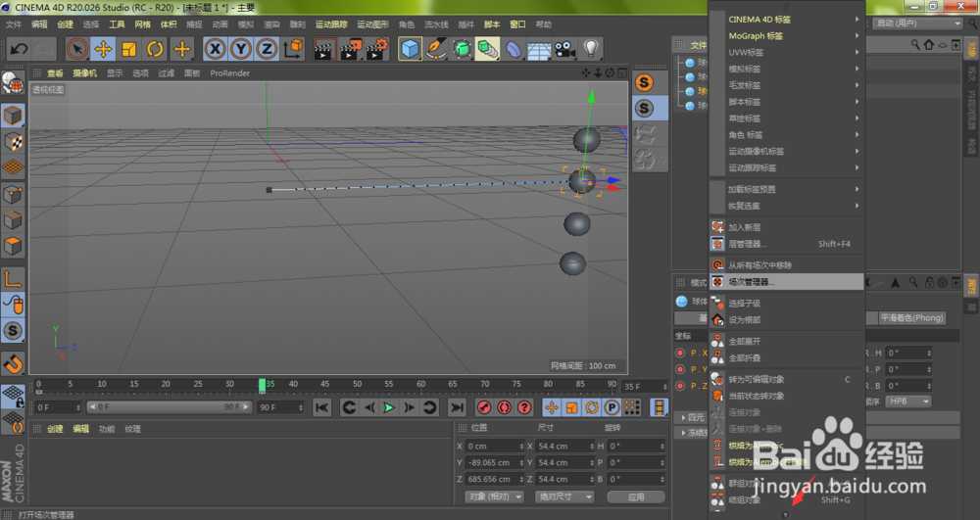Expand the 恢复选集 submenu arrow
The image size is (980, 520).
(x=857, y=206)
